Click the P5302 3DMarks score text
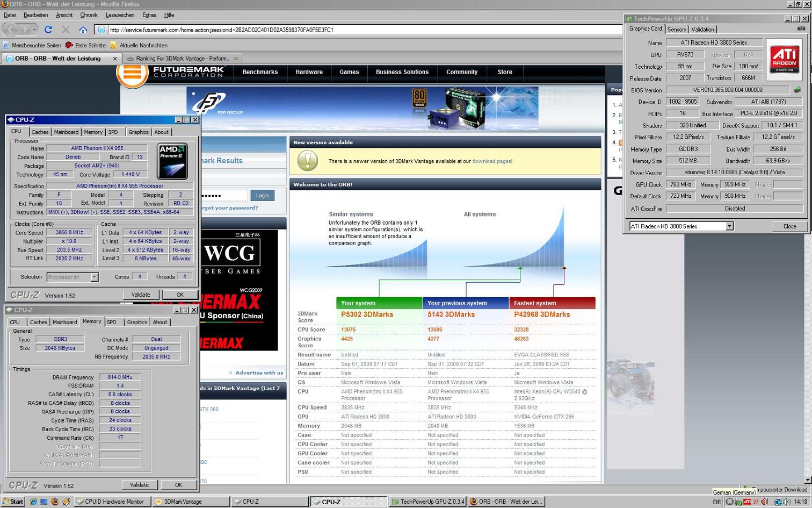The width and height of the screenshot is (812, 508). [367, 314]
